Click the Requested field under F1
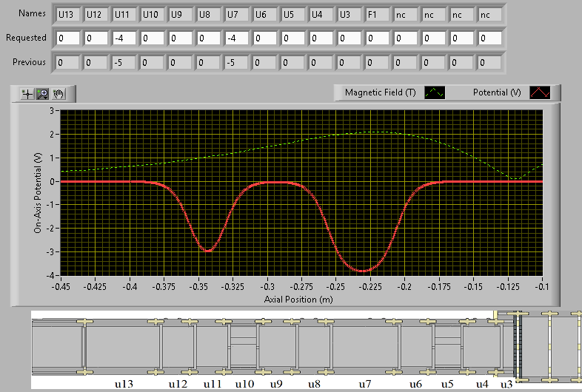 [x=378, y=38]
